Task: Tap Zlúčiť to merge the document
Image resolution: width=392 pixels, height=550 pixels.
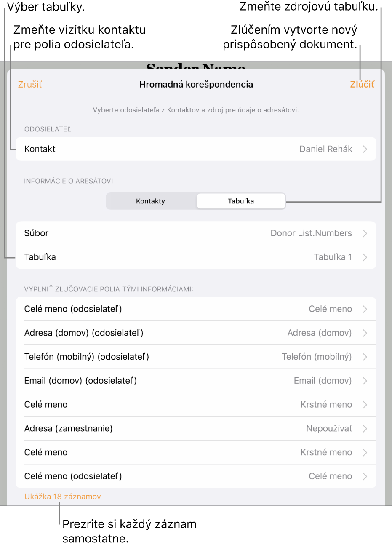Action: [362, 84]
